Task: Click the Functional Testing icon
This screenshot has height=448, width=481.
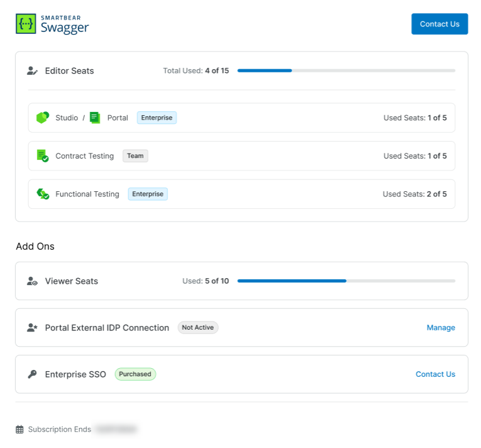Action: [x=43, y=194]
